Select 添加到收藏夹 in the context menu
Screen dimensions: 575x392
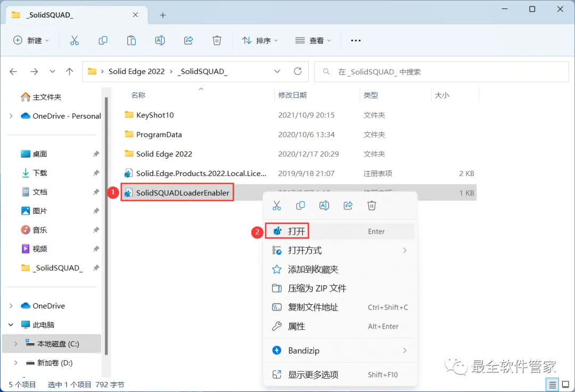pyautogui.click(x=340, y=269)
